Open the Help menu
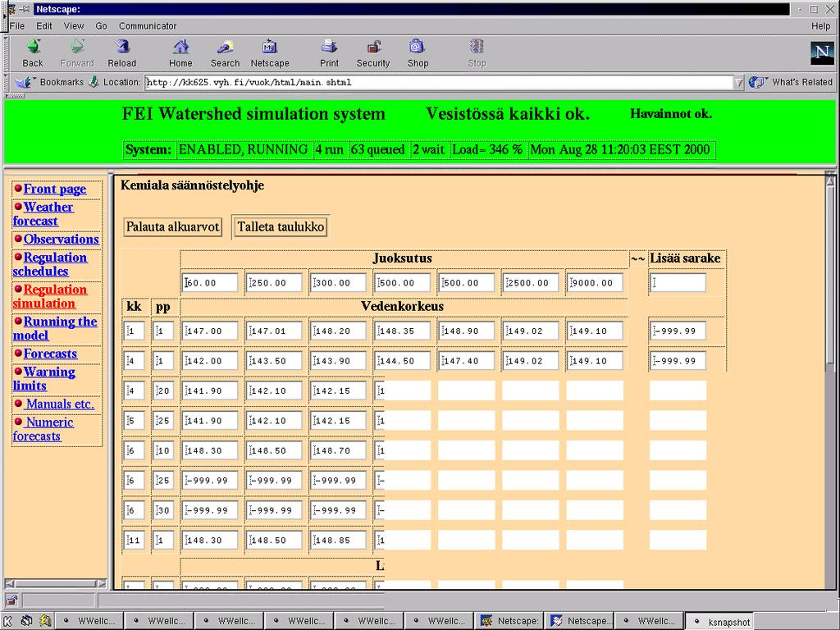Screen dimensions: 840x630 820,25
